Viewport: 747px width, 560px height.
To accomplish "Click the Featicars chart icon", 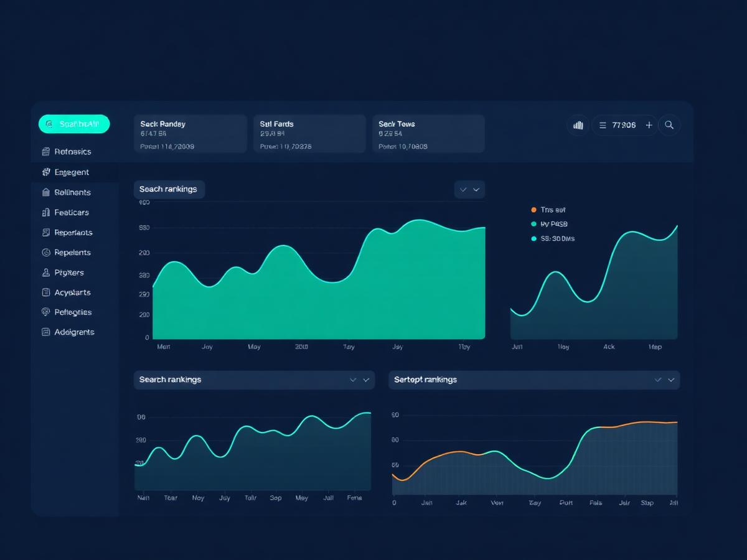I will 45,212.
